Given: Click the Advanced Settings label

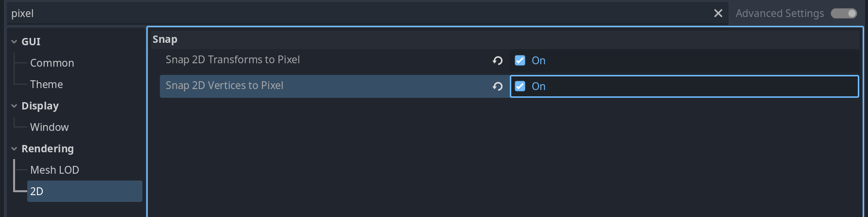Looking at the screenshot, I should tap(780, 14).
